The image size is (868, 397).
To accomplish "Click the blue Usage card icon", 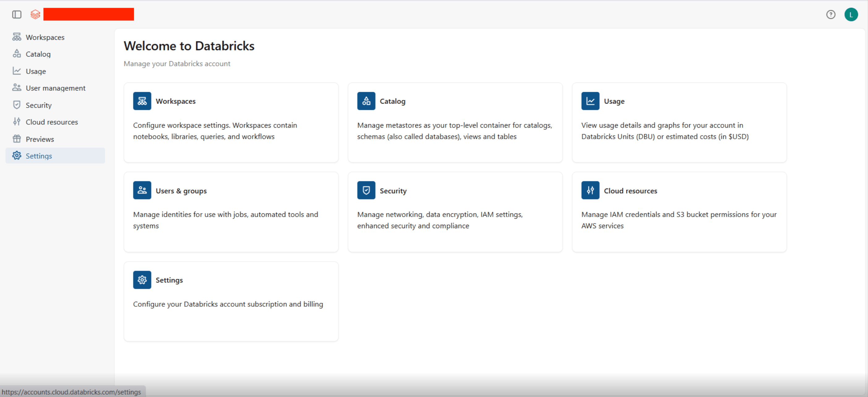I will point(590,101).
